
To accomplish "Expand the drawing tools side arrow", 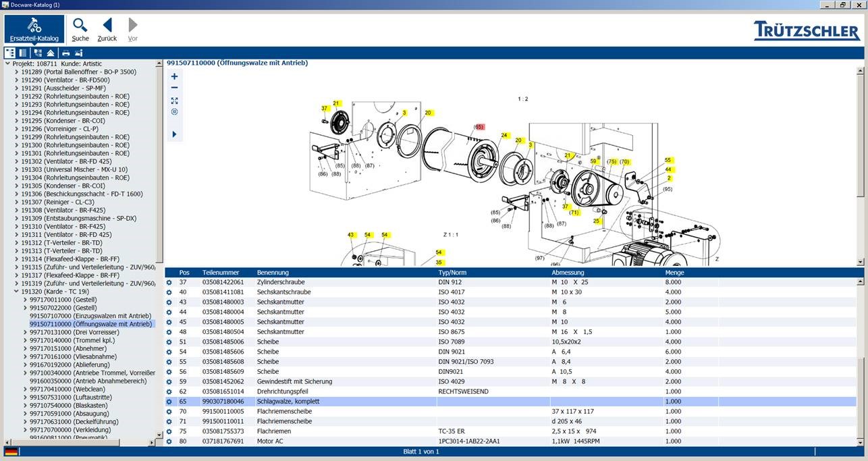I will 174,134.
